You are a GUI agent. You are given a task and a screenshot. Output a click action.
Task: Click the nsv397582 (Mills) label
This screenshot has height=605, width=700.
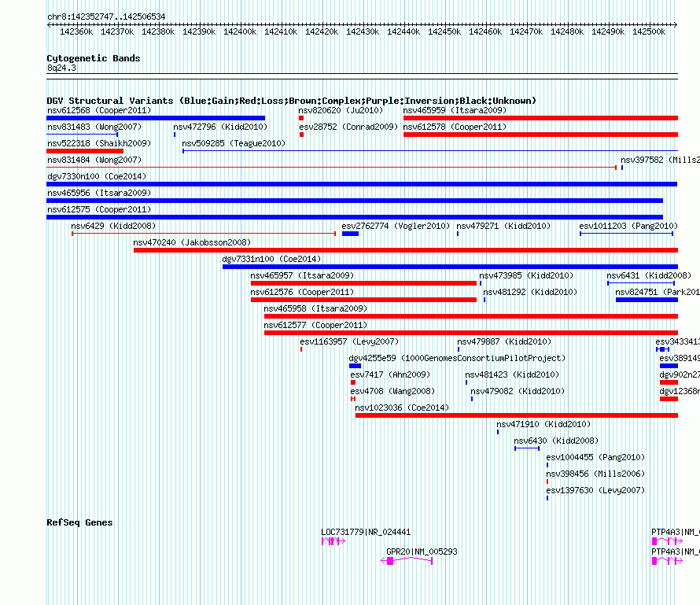pos(660,160)
